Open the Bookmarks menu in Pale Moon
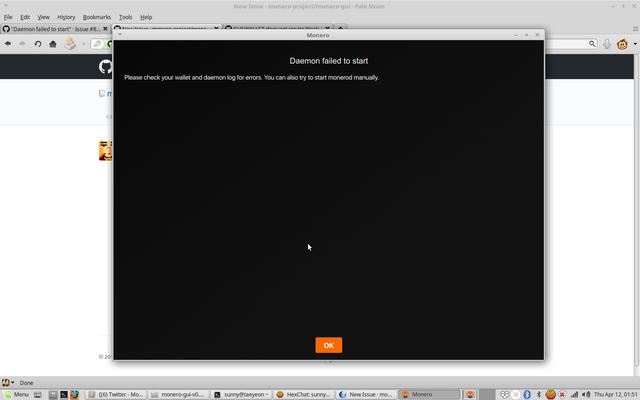The width and height of the screenshot is (640, 400). point(97,17)
